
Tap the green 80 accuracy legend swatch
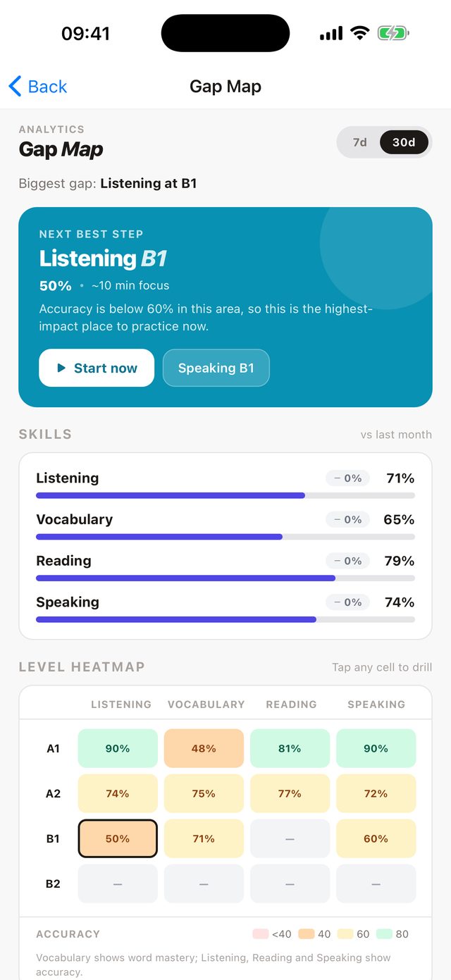pyautogui.click(x=384, y=934)
